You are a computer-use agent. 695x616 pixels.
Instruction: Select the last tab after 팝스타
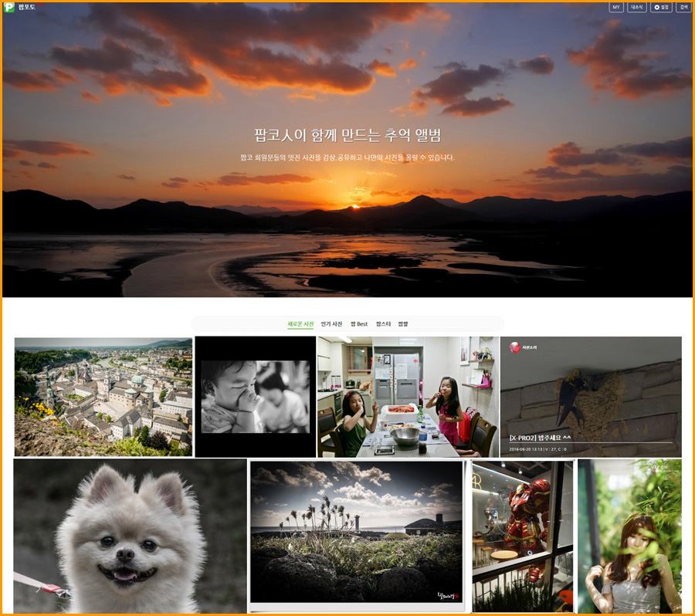click(x=403, y=324)
